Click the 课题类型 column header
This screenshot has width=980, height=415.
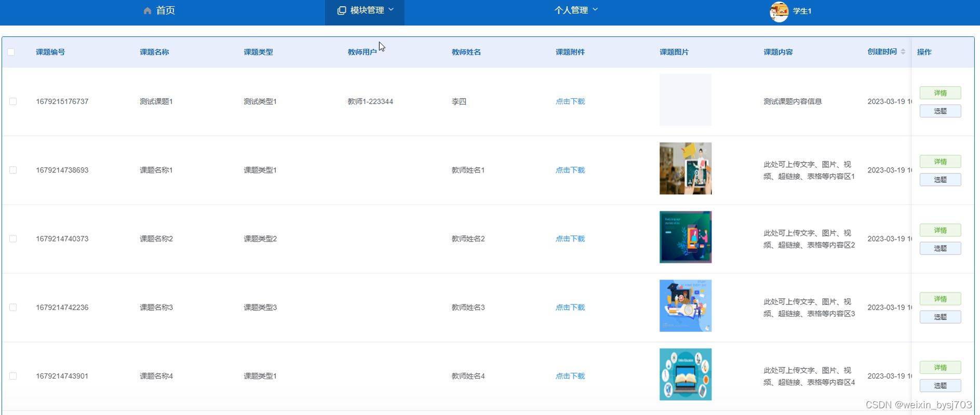(x=258, y=52)
